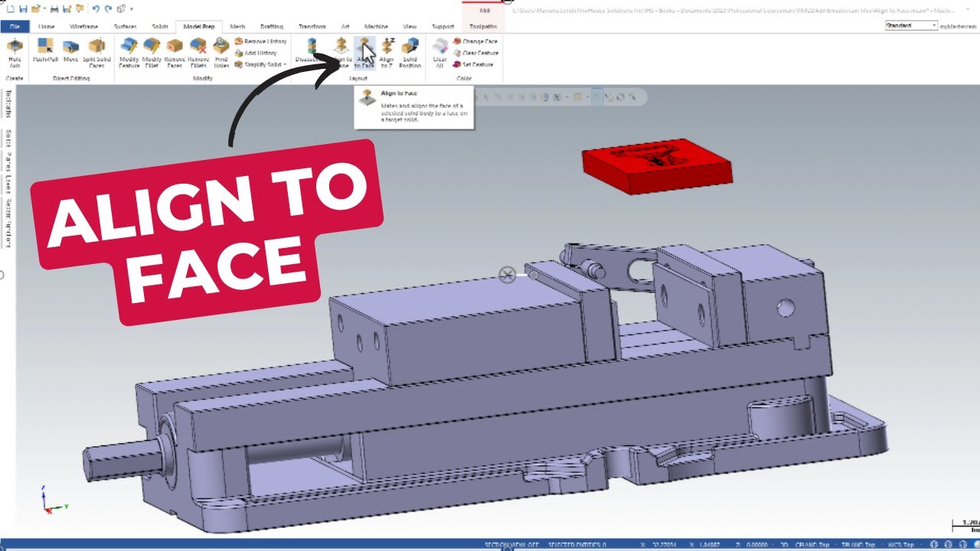Viewport: 980px width, 551px height.
Task: Select the Modify Fillet tool
Action: click(x=152, y=53)
